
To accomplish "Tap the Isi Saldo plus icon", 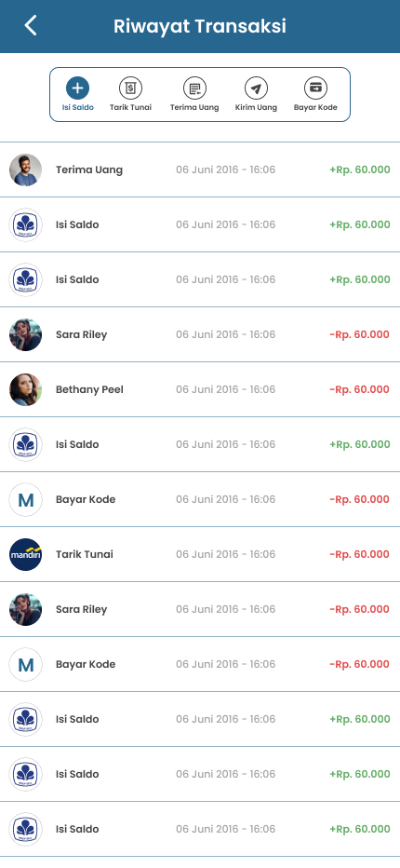I will point(77,88).
